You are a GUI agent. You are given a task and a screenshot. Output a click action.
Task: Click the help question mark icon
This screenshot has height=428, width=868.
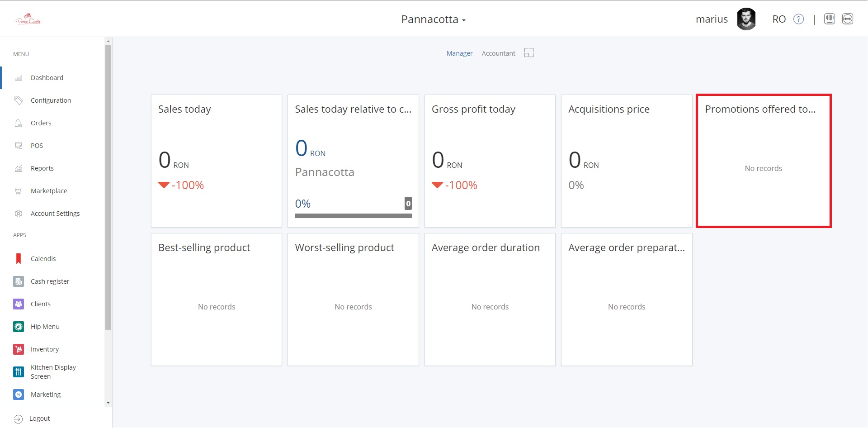799,19
